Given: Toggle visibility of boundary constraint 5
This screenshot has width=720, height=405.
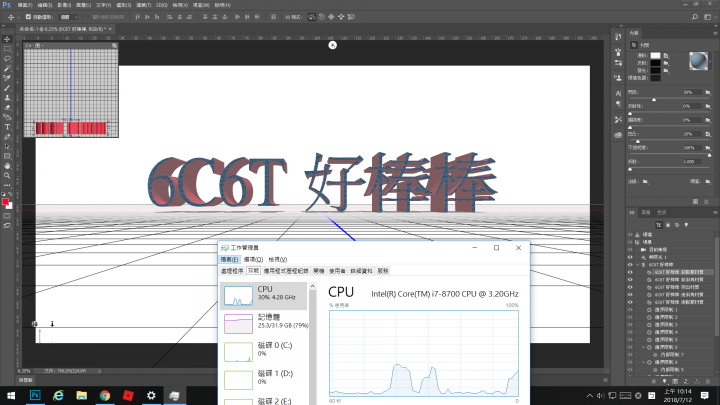Looking at the screenshot, I should (630, 340).
